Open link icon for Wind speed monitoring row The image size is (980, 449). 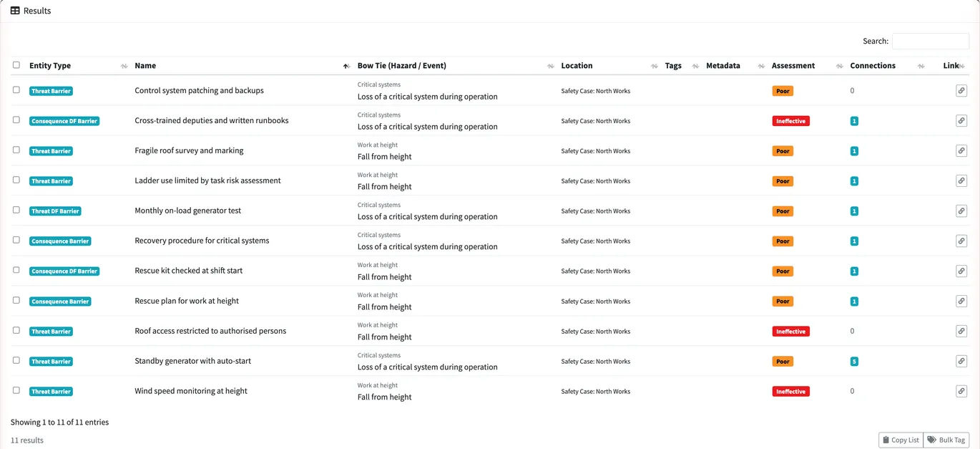(961, 392)
